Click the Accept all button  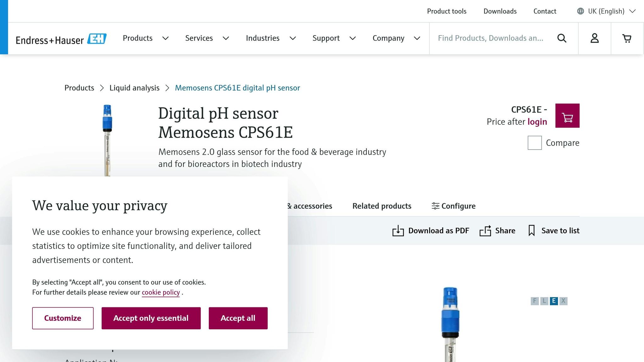[x=238, y=318]
